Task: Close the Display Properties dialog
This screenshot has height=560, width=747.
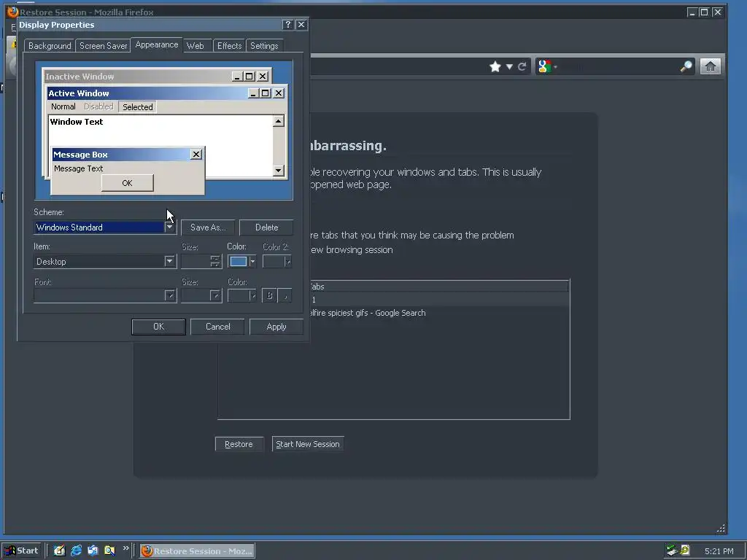Action: point(301,25)
